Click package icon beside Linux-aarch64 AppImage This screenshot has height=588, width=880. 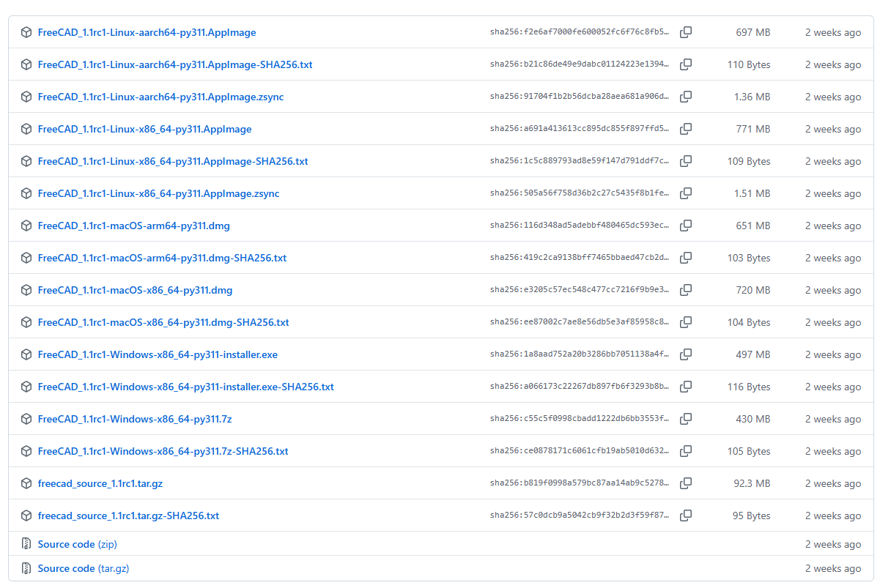(x=26, y=32)
